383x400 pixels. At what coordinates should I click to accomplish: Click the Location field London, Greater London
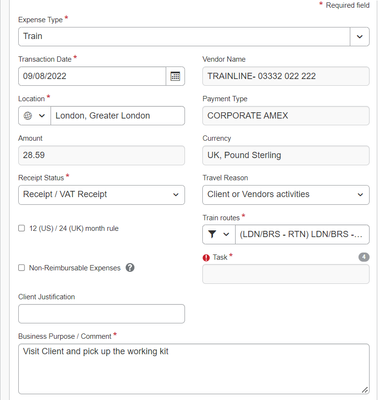tap(117, 116)
